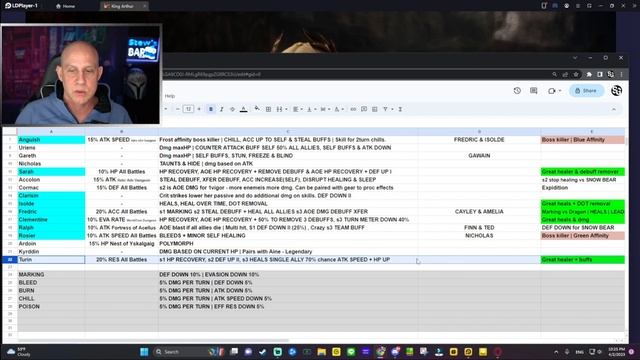
Task: Switch to the Home tab in LDPlayer
Action: coord(65,6)
